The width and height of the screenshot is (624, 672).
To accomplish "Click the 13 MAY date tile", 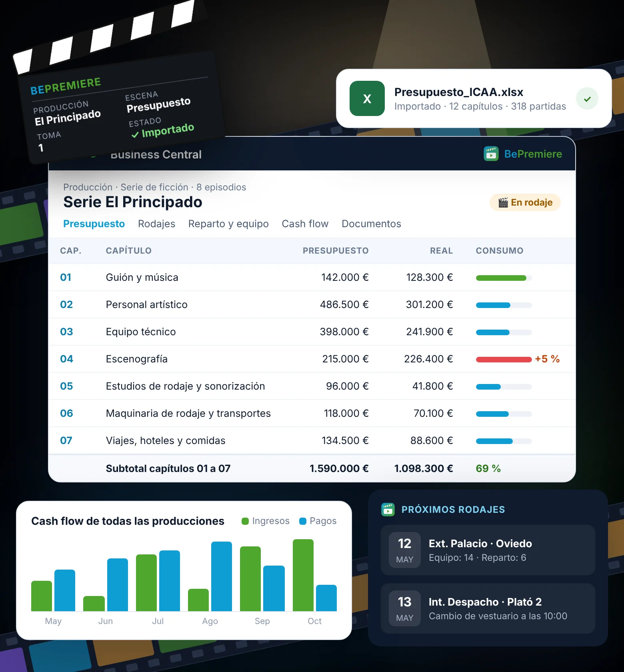I will pos(405,608).
